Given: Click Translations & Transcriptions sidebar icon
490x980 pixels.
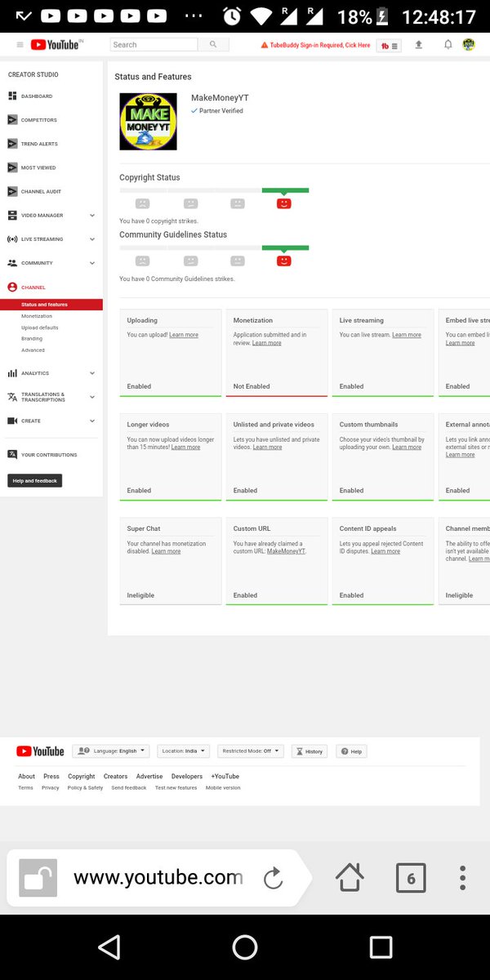Looking at the screenshot, I should click(12, 397).
